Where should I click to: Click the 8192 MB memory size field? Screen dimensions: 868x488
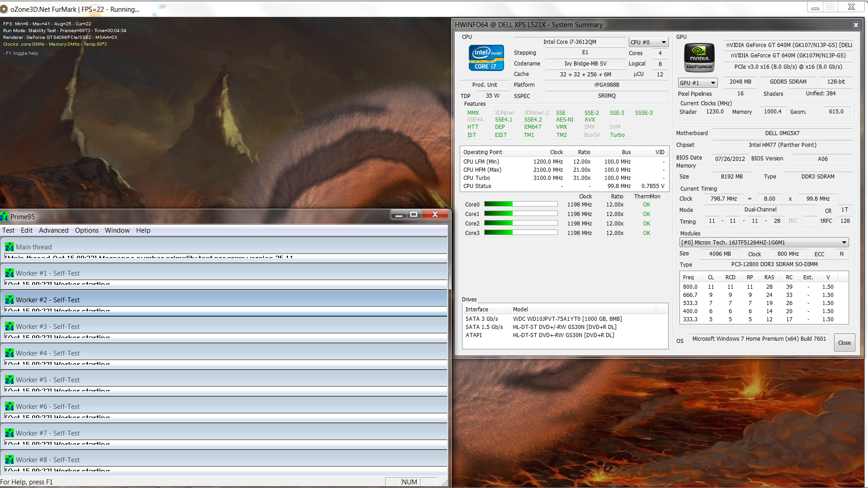point(731,177)
